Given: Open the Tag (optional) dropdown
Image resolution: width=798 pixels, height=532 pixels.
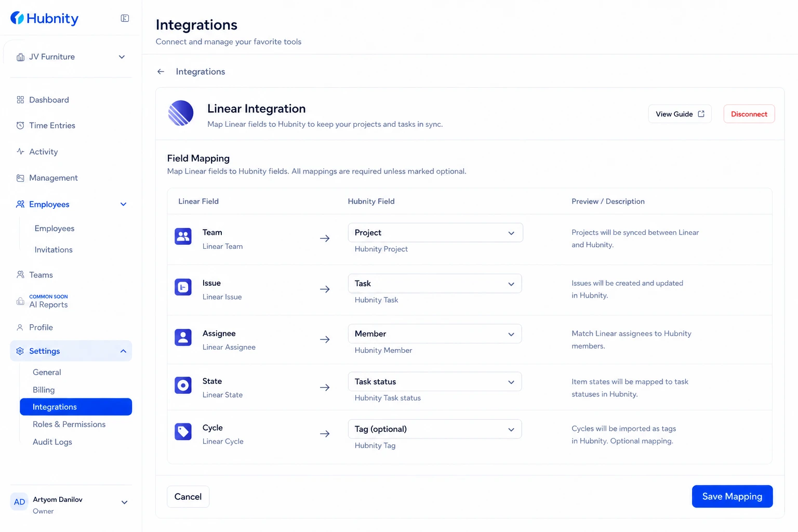Looking at the screenshot, I should (435, 429).
